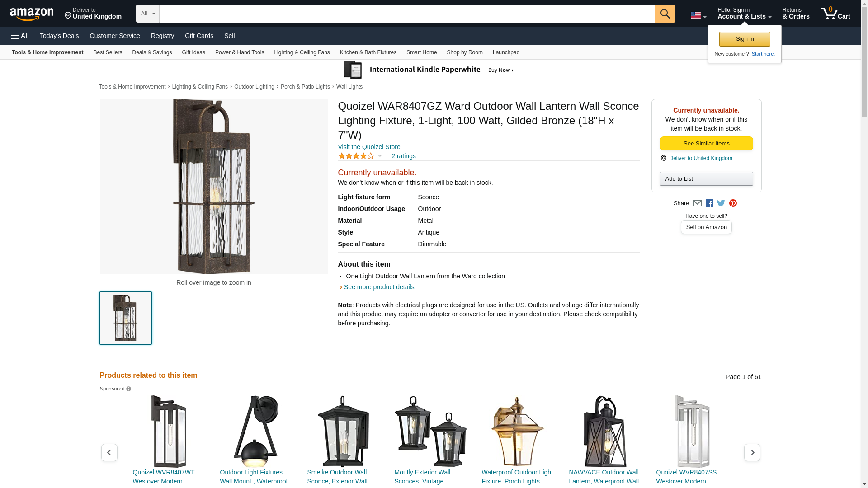Share product on Twitter
Image resolution: width=868 pixels, height=488 pixels.
coord(721,203)
